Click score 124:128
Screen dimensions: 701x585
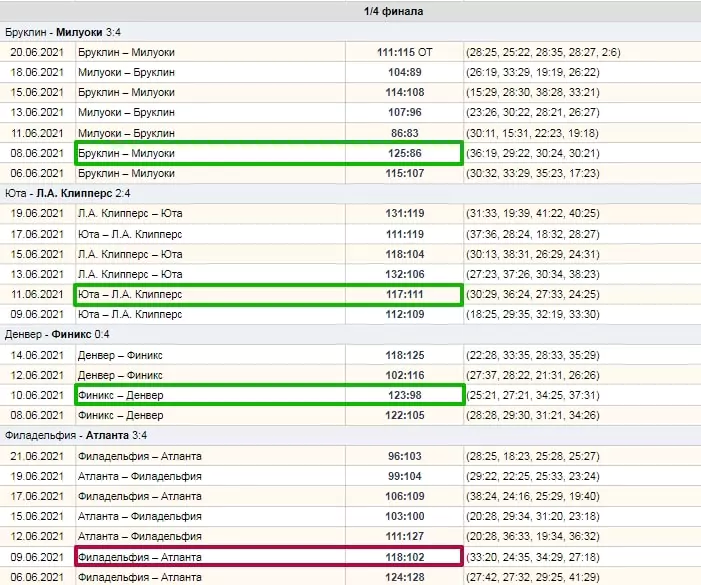405,577
